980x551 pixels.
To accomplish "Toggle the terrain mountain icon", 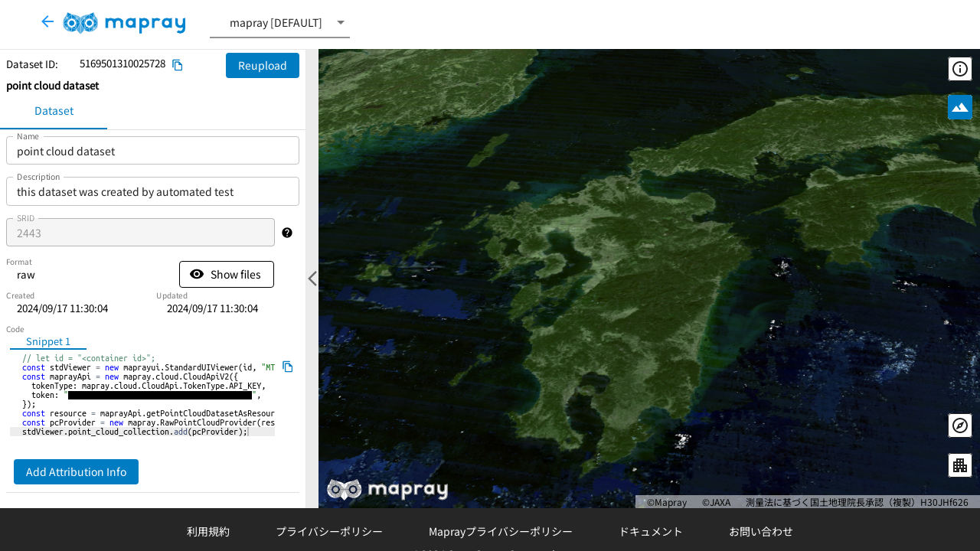I will (x=960, y=107).
